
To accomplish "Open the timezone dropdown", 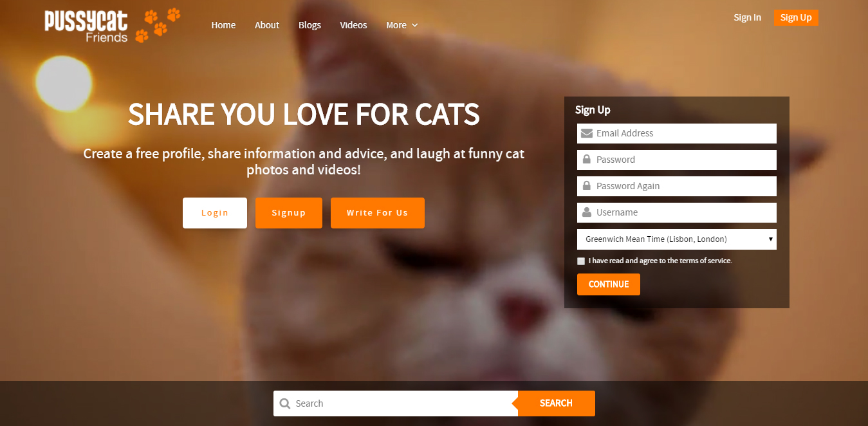I will tap(677, 239).
